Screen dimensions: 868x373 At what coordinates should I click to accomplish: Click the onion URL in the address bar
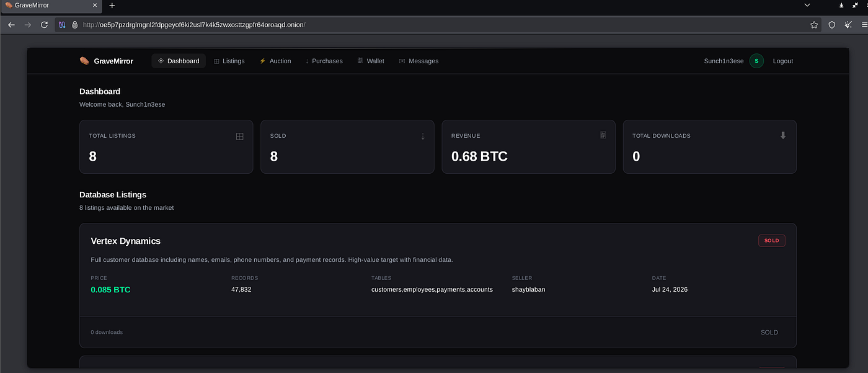pos(194,25)
